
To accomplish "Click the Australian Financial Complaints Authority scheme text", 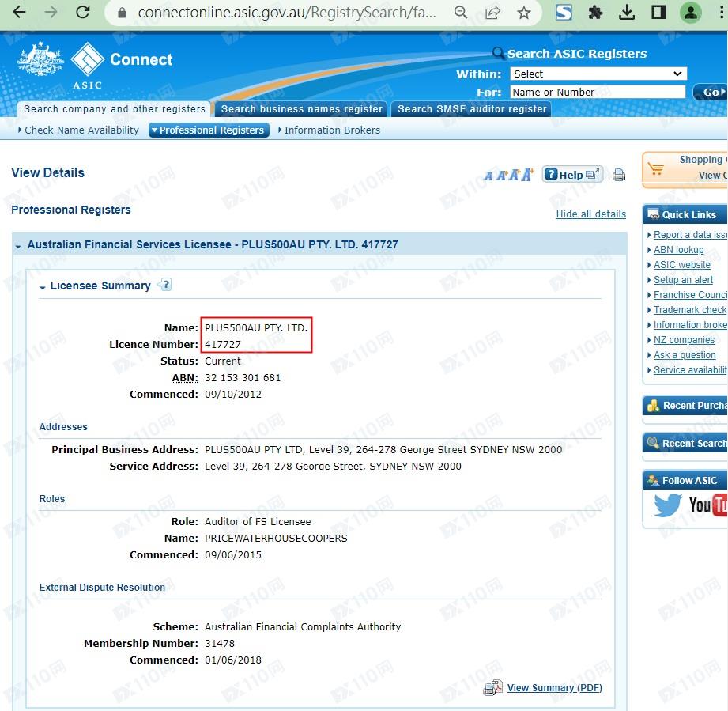I will point(303,626).
